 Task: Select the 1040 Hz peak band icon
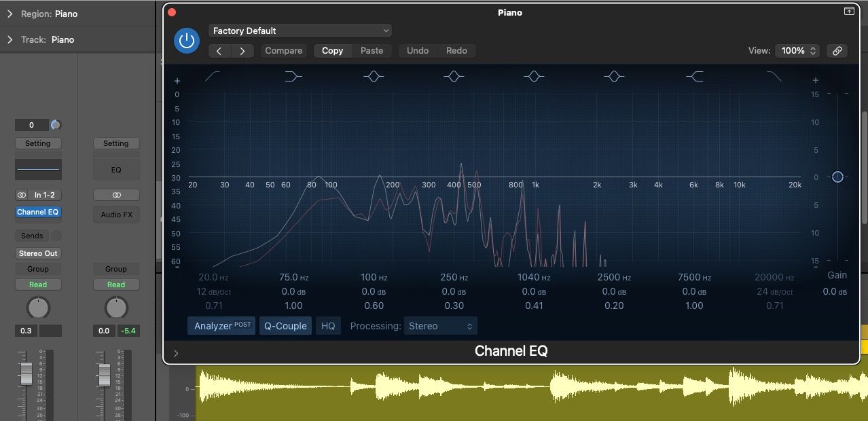coord(534,76)
